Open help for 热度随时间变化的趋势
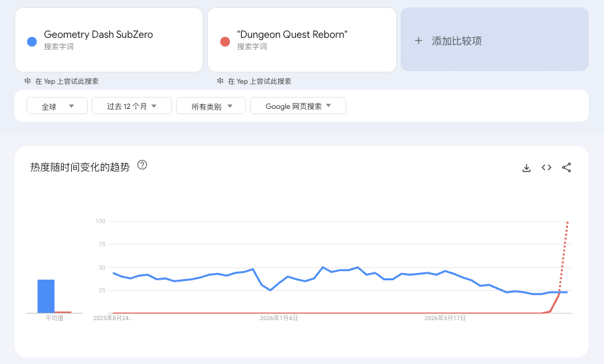Image resolution: width=604 pixels, height=364 pixels. (142, 165)
